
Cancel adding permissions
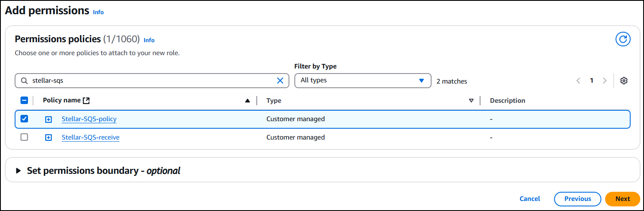click(x=529, y=199)
